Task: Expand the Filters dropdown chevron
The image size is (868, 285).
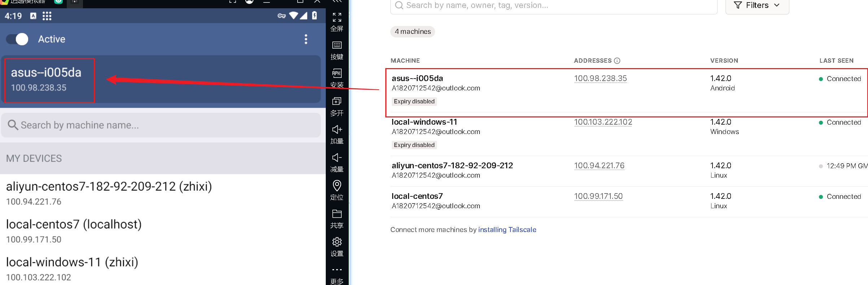Action: [777, 5]
